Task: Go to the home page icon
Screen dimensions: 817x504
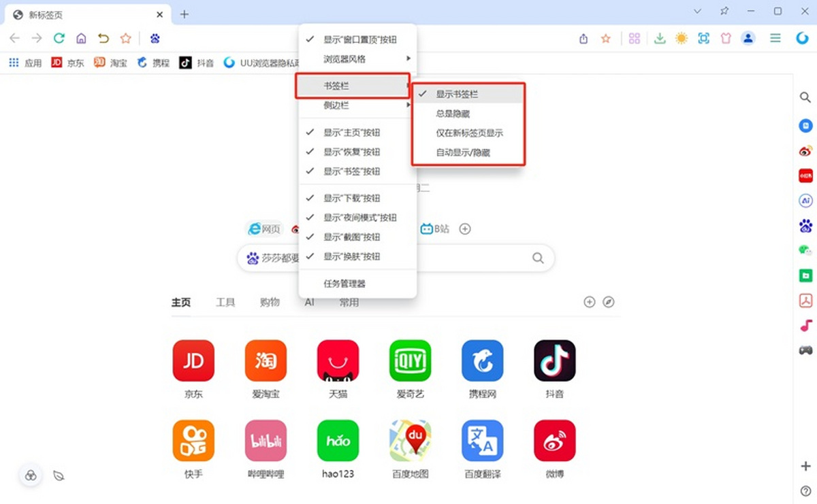Action: [x=81, y=39]
